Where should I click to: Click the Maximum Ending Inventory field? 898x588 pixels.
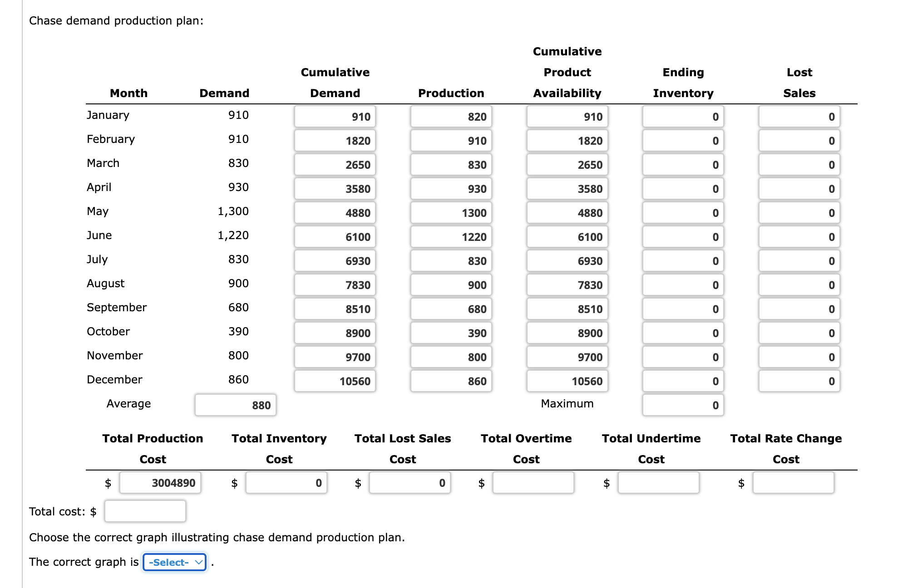click(x=683, y=405)
